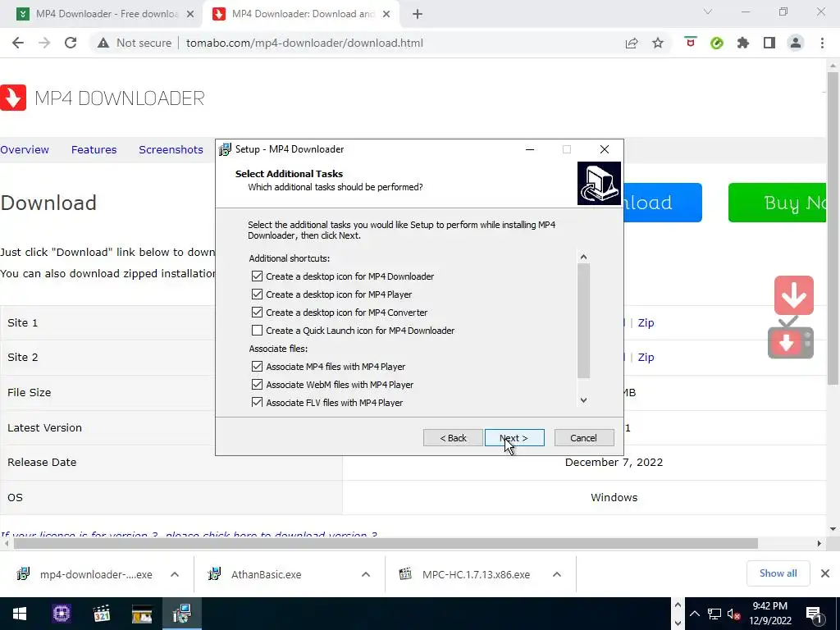840x630 pixels.
Task: Switch to MP4 Downloader: Download tab
Action: tap(304, 14)
